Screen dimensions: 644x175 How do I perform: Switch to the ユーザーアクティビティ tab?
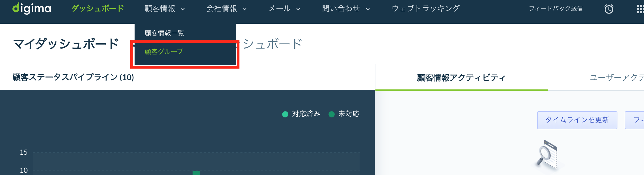click(617, 78)
